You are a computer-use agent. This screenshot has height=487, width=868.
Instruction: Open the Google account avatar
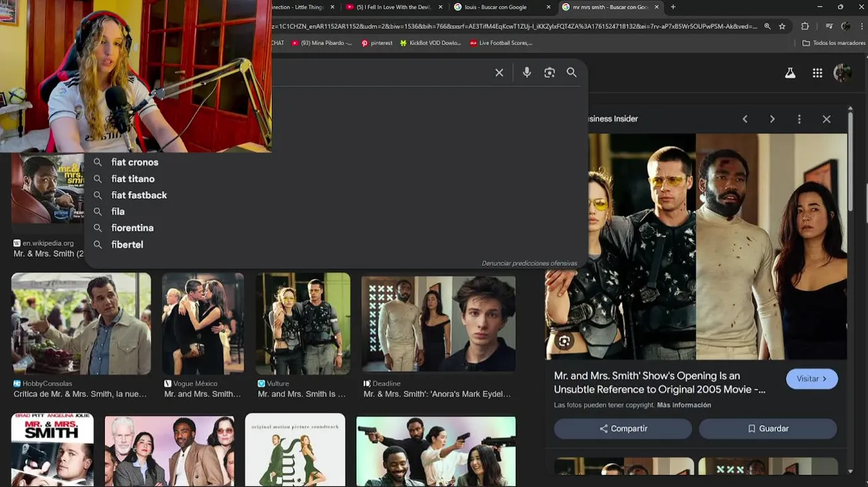[843, 73]
